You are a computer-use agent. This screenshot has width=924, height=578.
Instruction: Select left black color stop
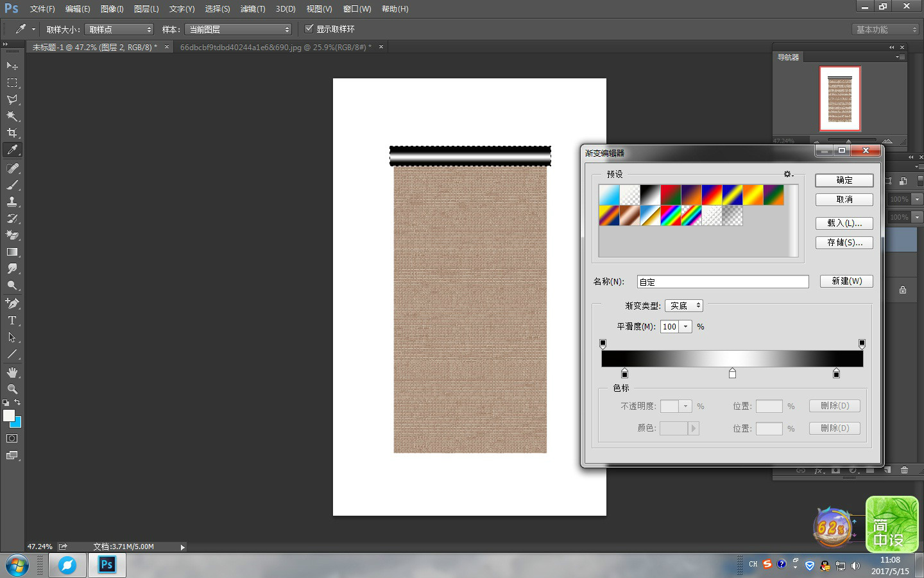(624, 373)
